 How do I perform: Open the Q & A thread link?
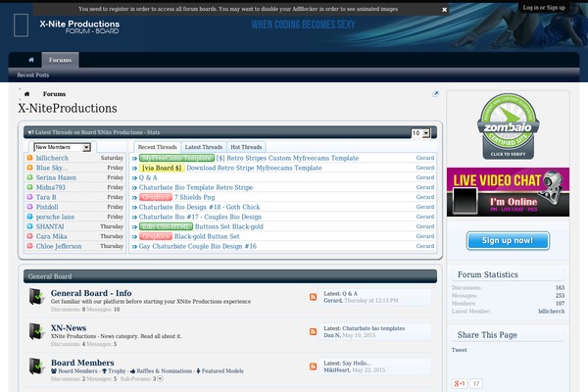tap(148, 177)
